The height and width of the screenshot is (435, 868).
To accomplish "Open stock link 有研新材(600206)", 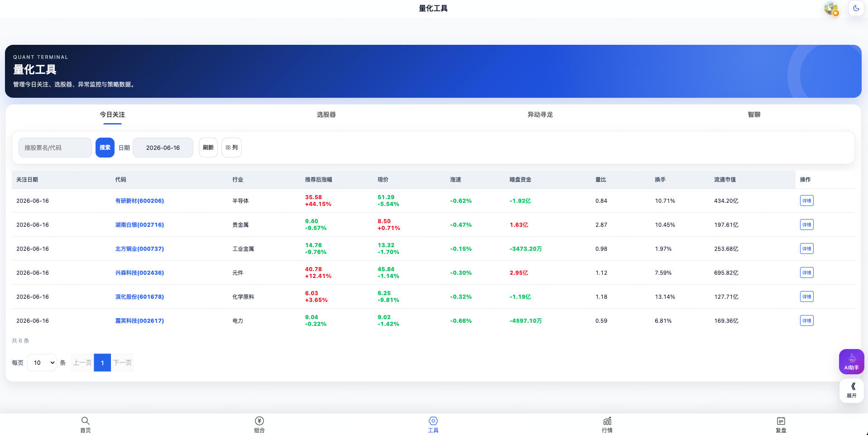I will [x=139, y=201].
